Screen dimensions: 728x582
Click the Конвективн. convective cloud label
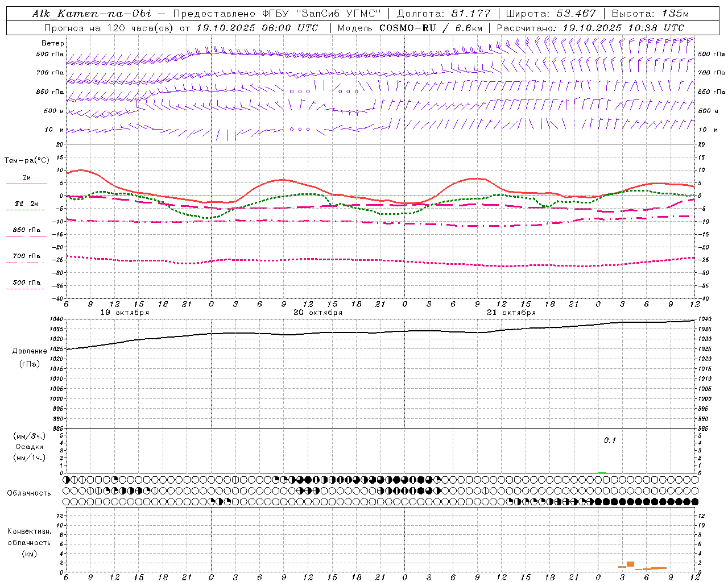coord(29,531)
